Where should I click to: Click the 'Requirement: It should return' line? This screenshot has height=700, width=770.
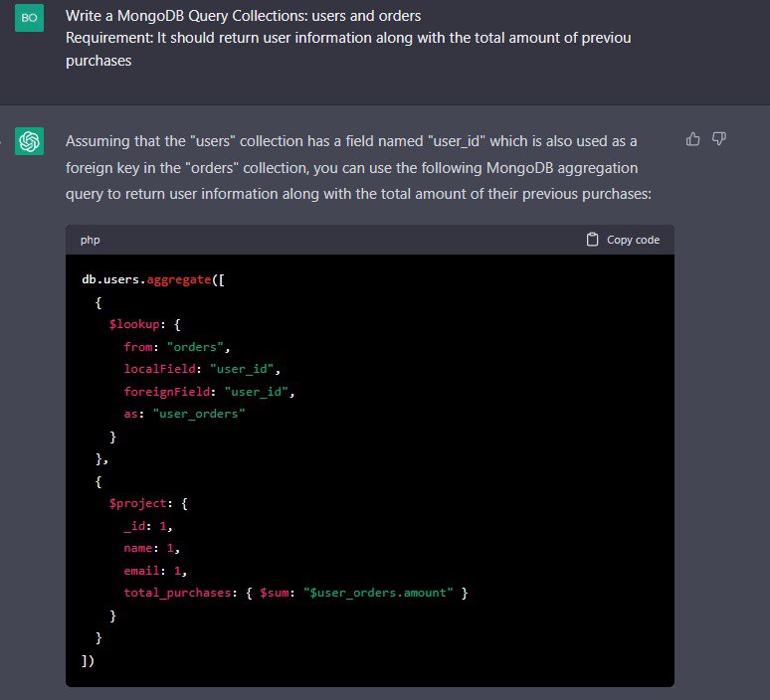pos(348,39)
